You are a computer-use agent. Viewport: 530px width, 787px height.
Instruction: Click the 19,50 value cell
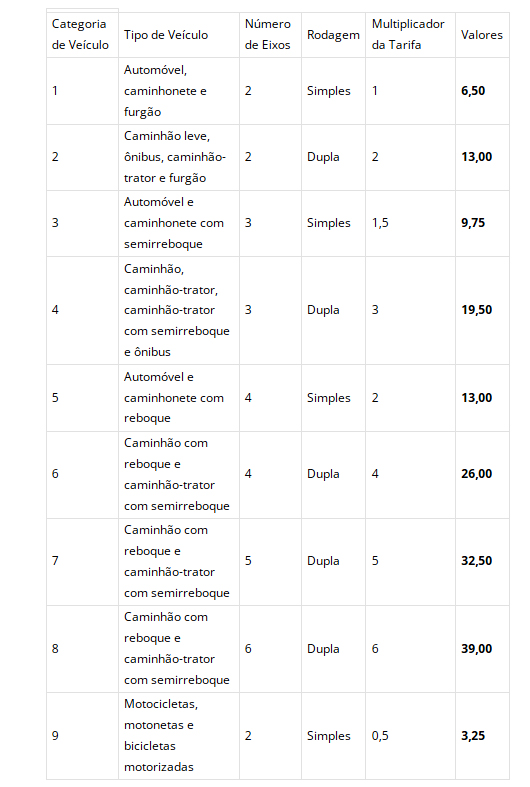pos(482,310)
